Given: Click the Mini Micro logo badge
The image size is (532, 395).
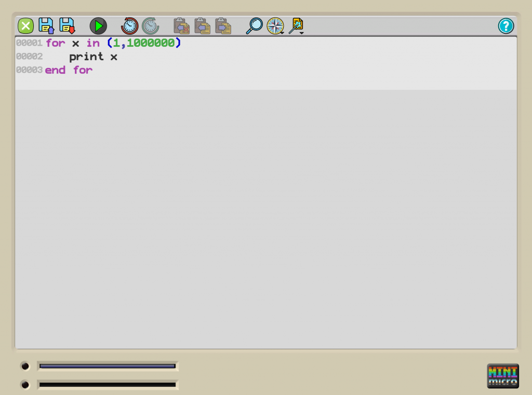Looking at the screenshot, I should click(x=502, y=376).
